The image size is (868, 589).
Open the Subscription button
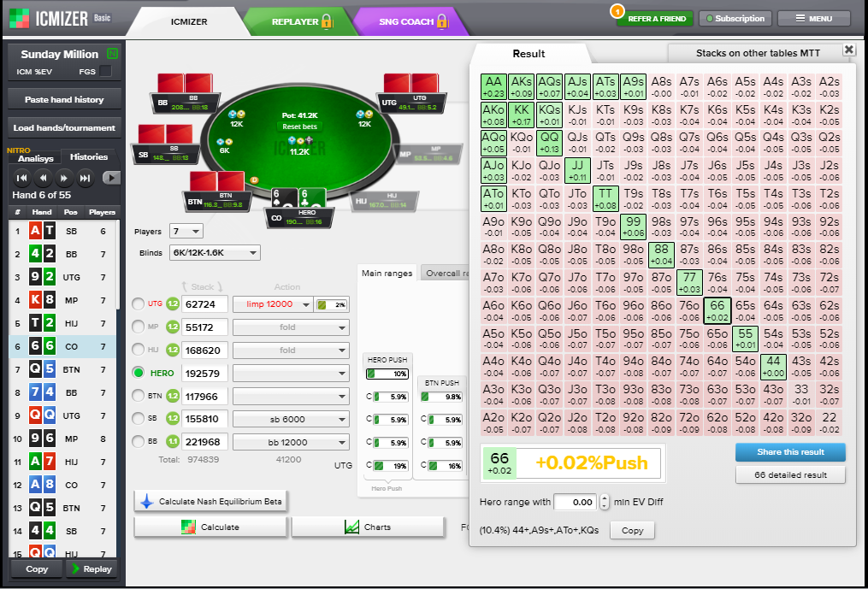pos(735,18)
